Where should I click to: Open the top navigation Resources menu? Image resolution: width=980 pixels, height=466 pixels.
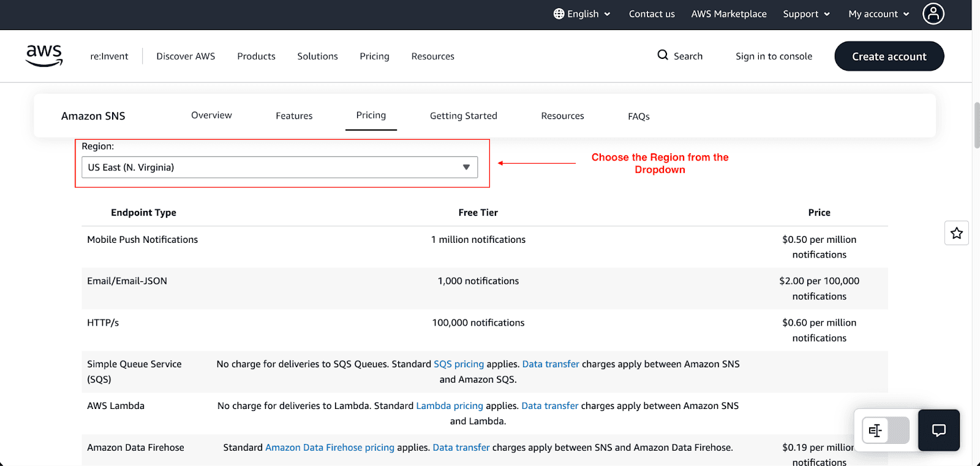point(432,56)
